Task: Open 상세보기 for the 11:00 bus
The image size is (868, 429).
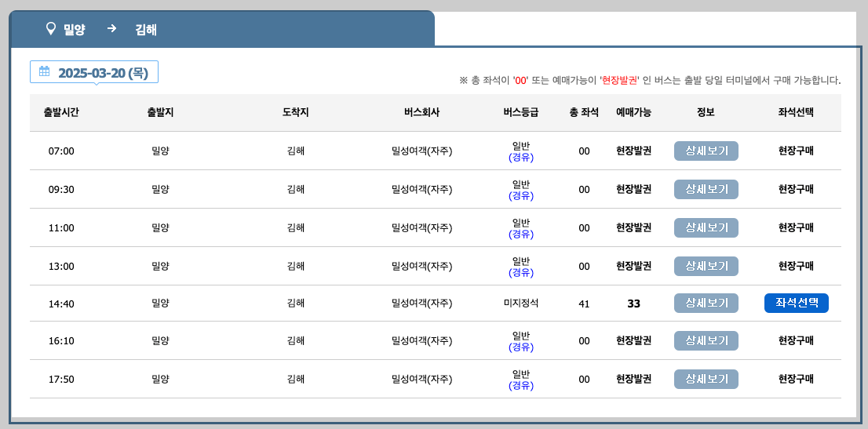Action: point(706,227)
